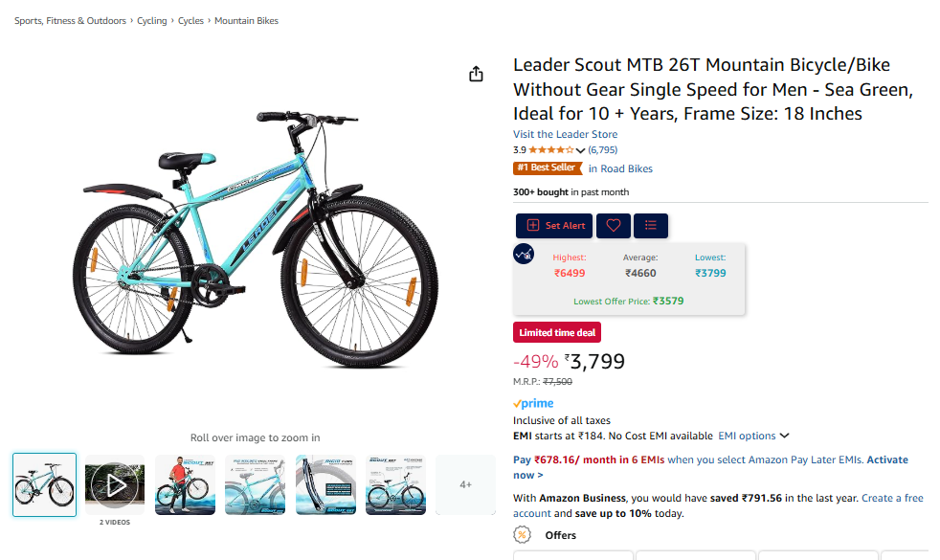Image resolution: width=940 pixels, height=560 pixels.
Task: Click the price history chart icon
Action: click(x=524, y=254)
